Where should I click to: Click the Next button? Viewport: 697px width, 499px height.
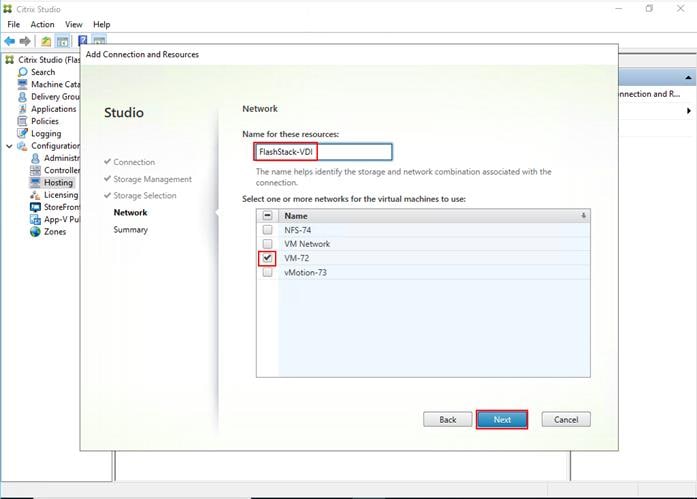502,419
